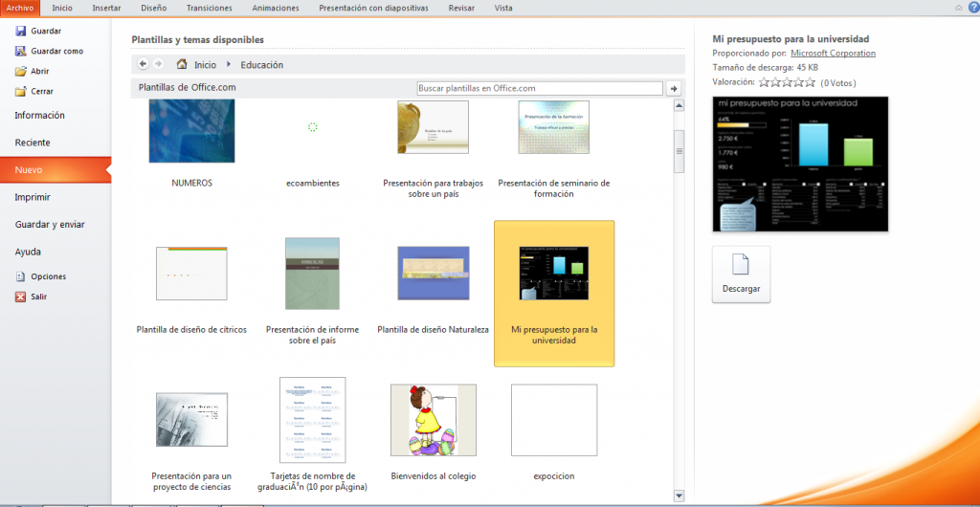Click the Guardar como icon
The width and height of the screenshot is (980, 507).
coord(21,52)
